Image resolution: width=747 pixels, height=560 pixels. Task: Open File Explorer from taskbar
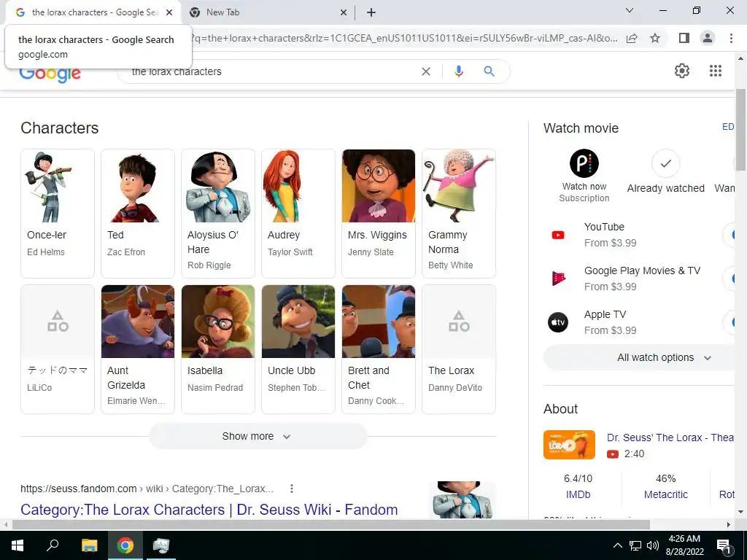tap(89, 545)
